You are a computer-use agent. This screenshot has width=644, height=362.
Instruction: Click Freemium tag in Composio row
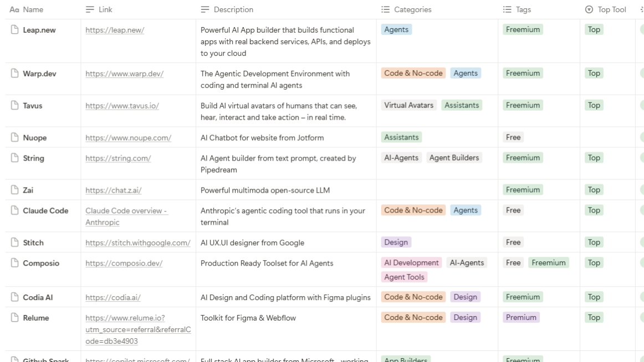pos(549,262)
